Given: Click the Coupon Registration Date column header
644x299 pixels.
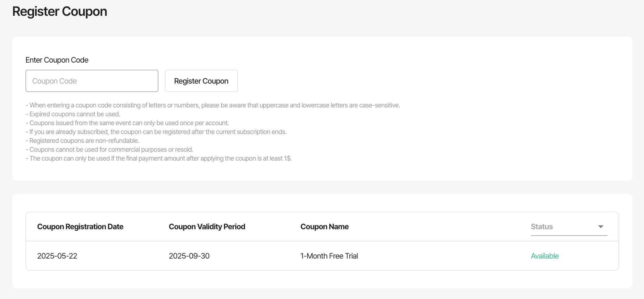Looking at the screenshot, I should tap(80, 227).
